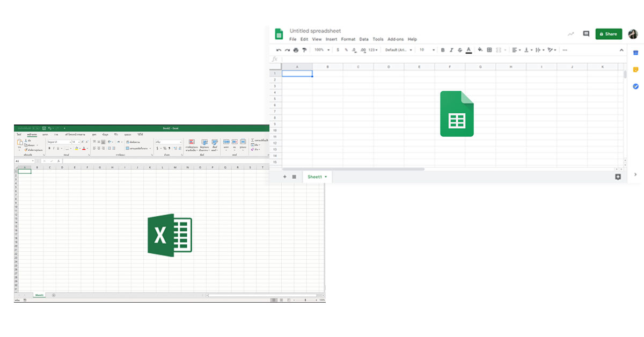Open the File menu in Google Sheets
Screen dimensions: 644x337
(292, 39)
